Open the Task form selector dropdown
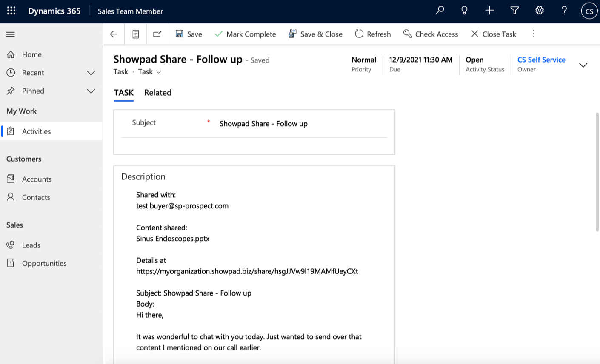600x364 pixels. (150, 72)
